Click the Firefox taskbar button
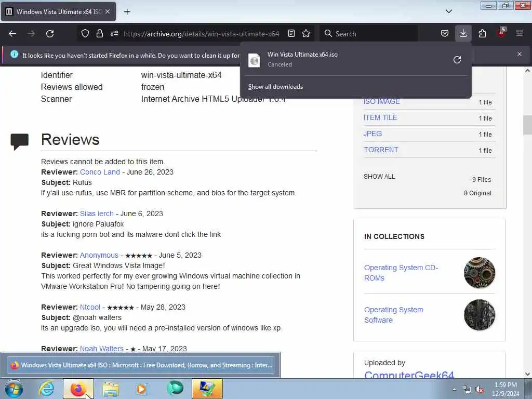The width and height of the screenshot is (532, 399). [x=78, y=389]
